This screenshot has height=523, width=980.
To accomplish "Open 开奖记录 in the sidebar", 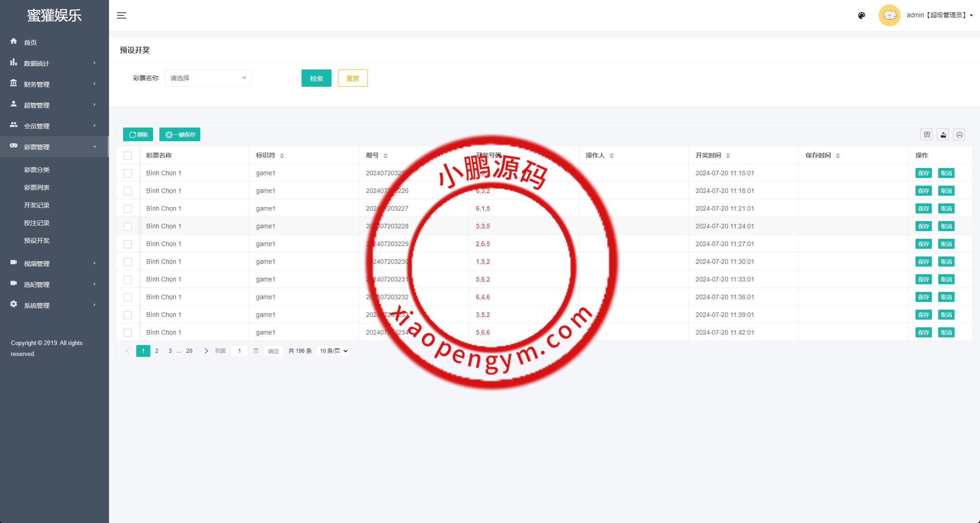I will [x=37, y=205].
